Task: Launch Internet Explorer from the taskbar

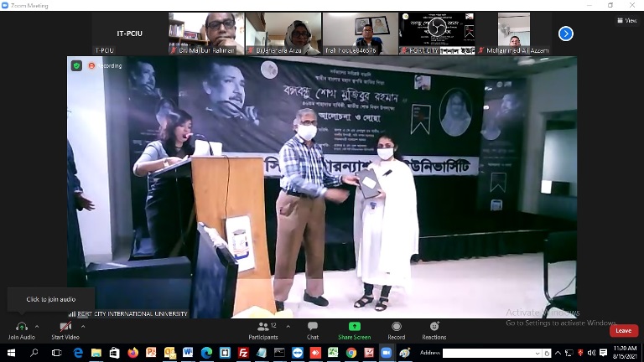Action: point(78,353)
